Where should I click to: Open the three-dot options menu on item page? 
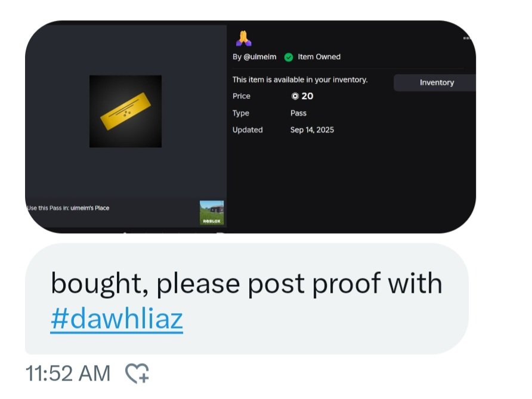467,38
